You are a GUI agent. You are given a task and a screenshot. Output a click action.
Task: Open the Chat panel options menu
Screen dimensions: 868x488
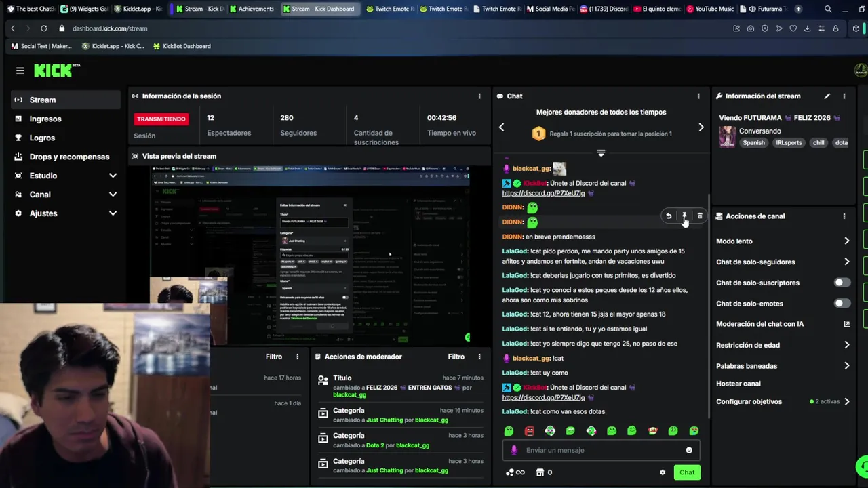coord(698,96)
